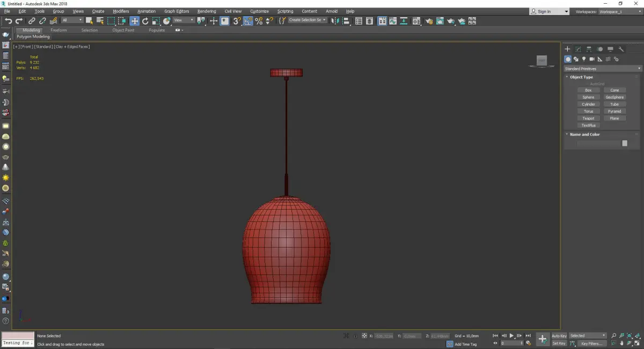Click the Key Filters button
This screenshot has width=644, height=349.
point(591,344)
